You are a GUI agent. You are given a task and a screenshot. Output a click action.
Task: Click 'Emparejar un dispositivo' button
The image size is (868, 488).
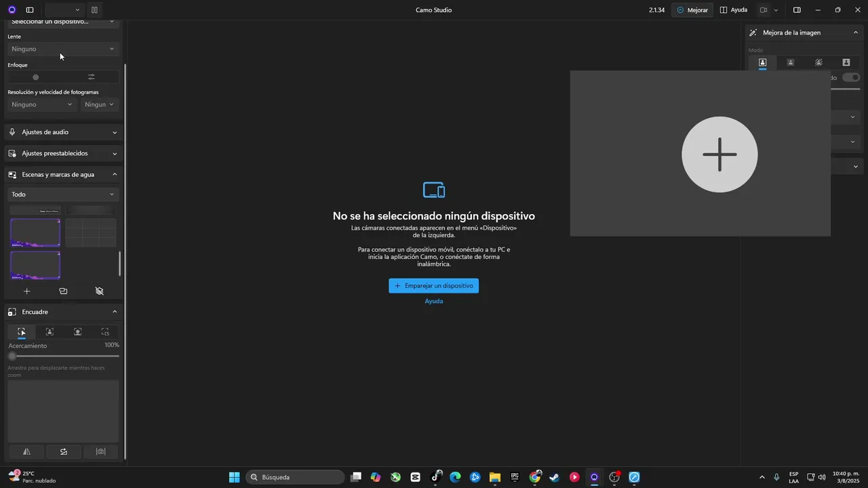pyautogui.click(x=433, y=286)
